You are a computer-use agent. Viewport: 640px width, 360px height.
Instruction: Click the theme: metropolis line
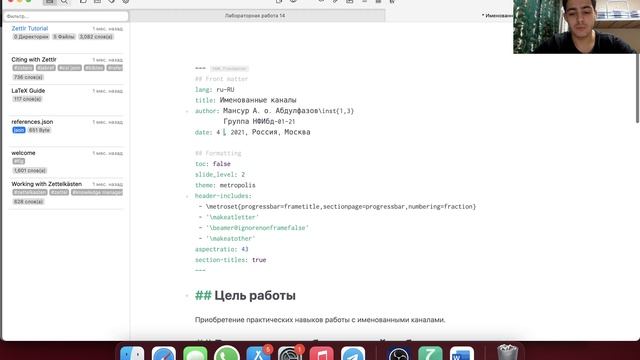(225, 185)
